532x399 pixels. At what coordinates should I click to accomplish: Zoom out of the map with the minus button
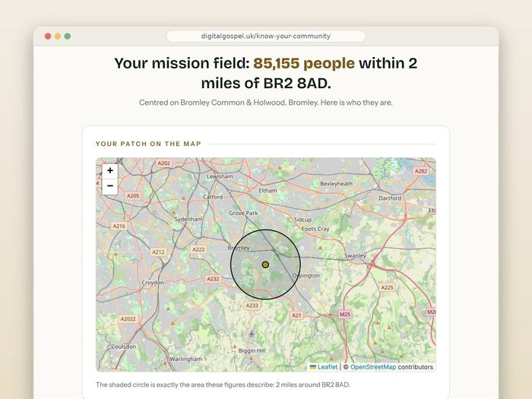click(110, 186)
